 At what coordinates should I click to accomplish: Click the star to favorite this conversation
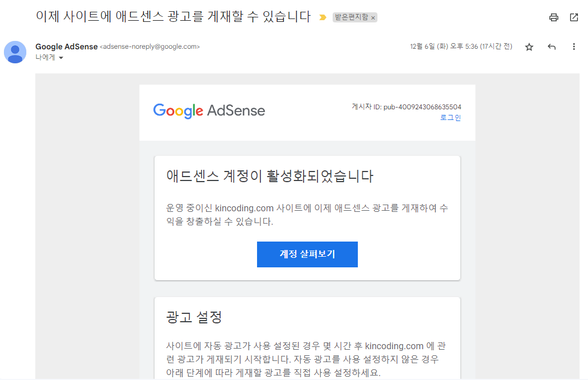pos(529,47)
